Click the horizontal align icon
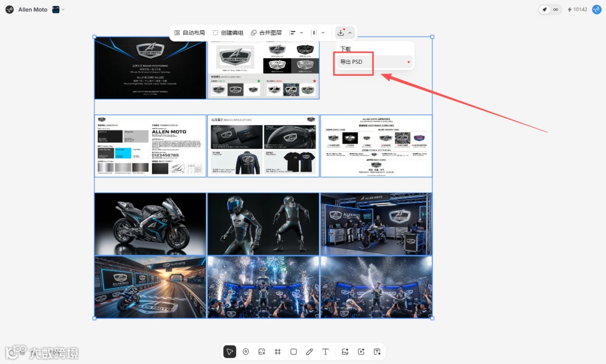This screenshot has width=606, height=364. tap(293, 33)
